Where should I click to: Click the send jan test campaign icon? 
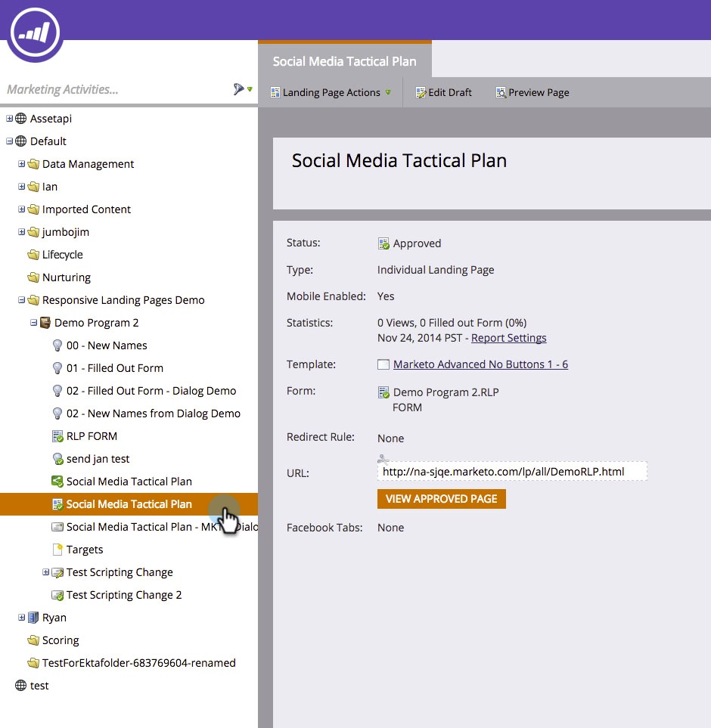click(57, 459)
